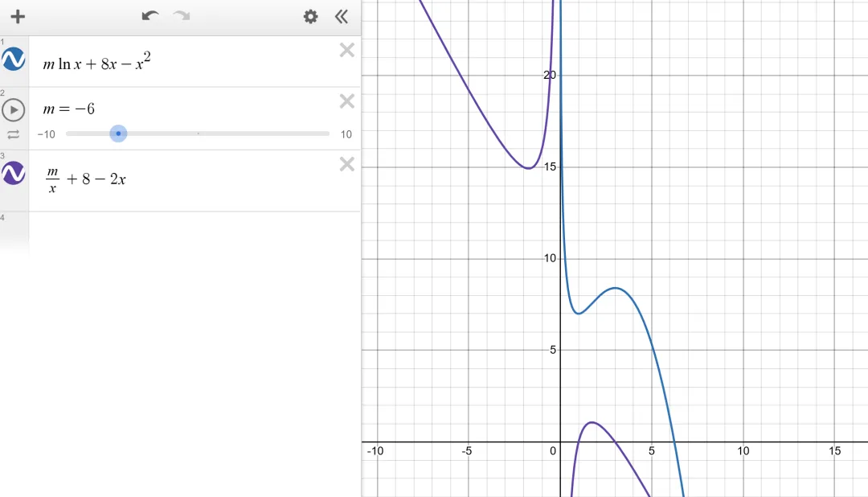The image size is (868, 497).
Task: Open the graph settings gear
Action: pyautogui.click(x=310, y=17)
